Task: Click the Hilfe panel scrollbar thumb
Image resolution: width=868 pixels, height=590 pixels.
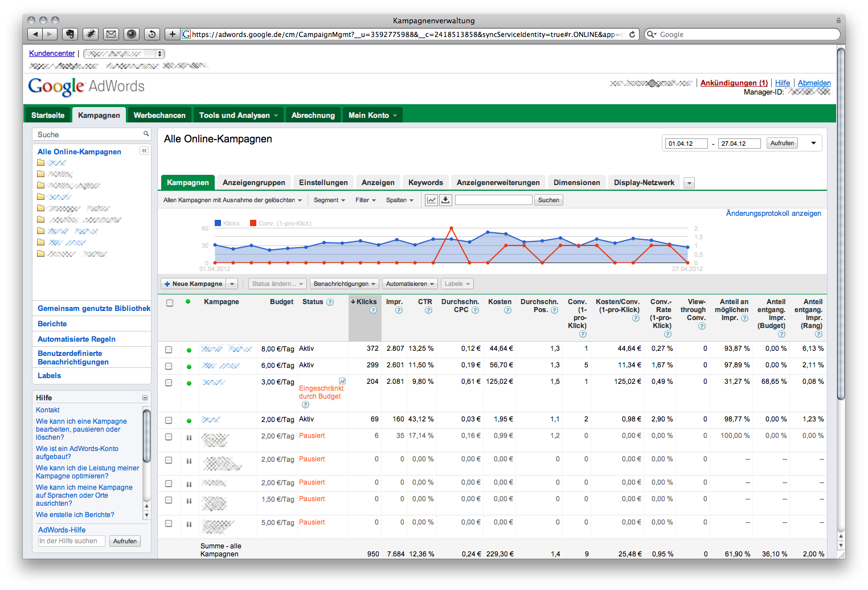Action: [146, 436]
